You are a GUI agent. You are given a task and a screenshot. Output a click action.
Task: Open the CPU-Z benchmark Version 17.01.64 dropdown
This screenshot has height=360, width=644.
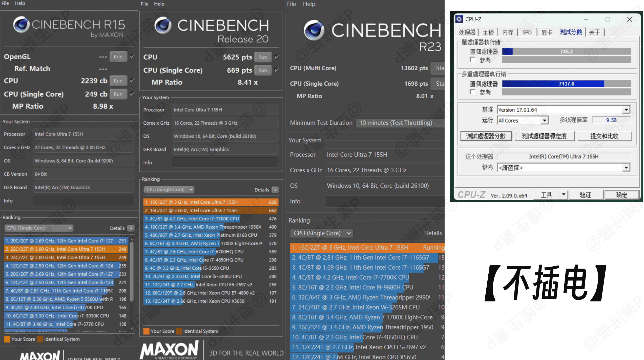(626, 110)
